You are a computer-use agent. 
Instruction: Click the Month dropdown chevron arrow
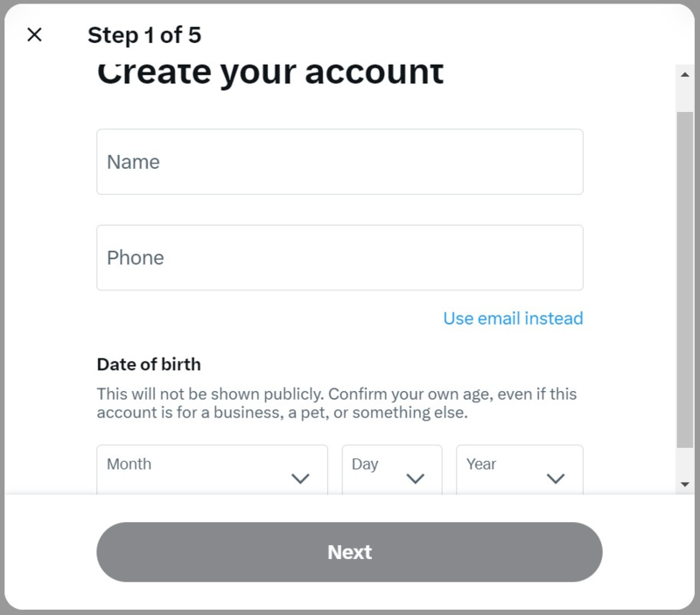300,479
